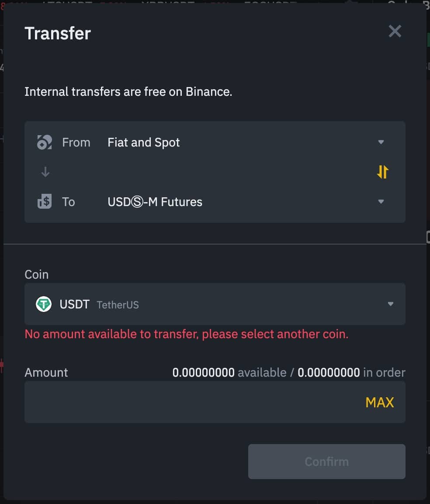Click the available balance amount text
Viewport: 430px width, 504px height.
(x=203, y=372)
